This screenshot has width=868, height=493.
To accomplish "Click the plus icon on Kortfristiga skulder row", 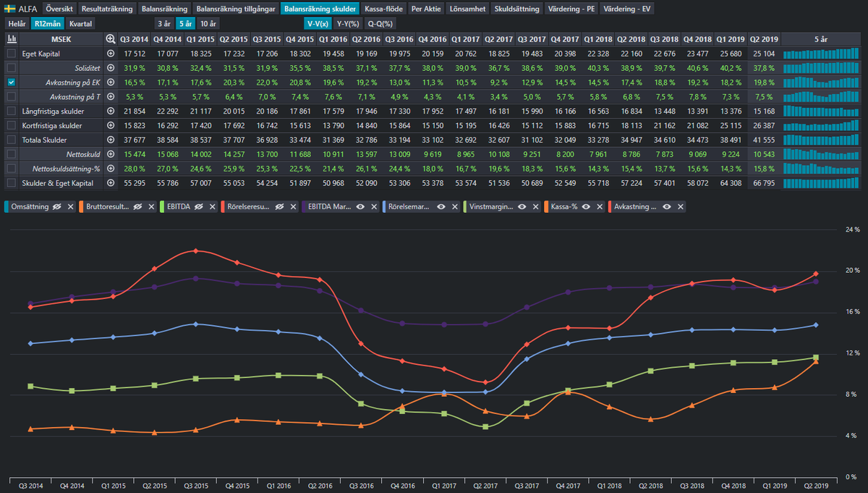I will [x=111, y=125].
